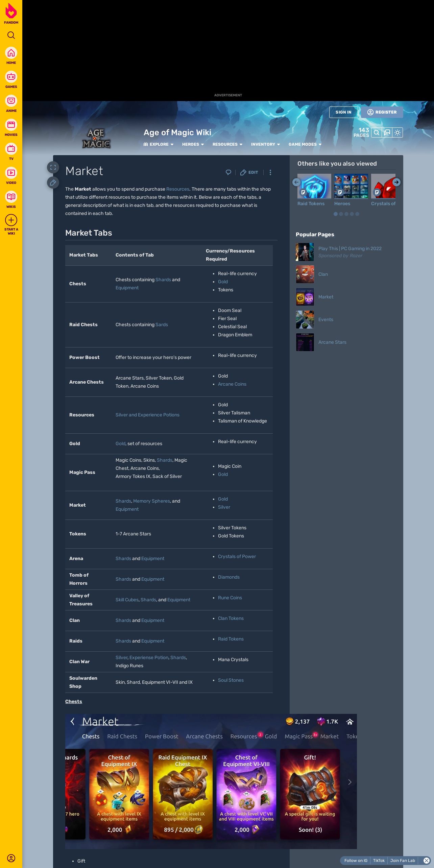Click TikTok link in bottom bar

[x=379, y=861]
